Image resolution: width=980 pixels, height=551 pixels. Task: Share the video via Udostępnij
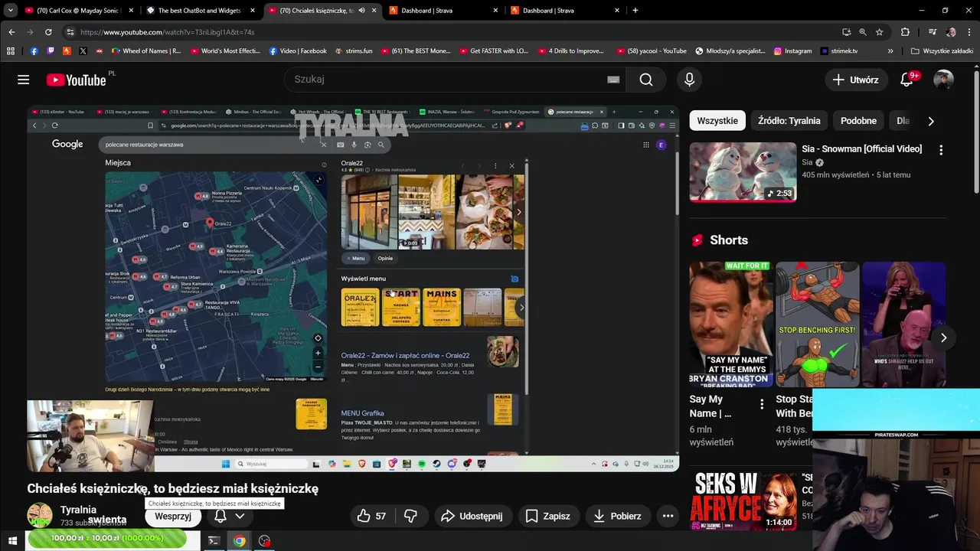click(472, 516)
